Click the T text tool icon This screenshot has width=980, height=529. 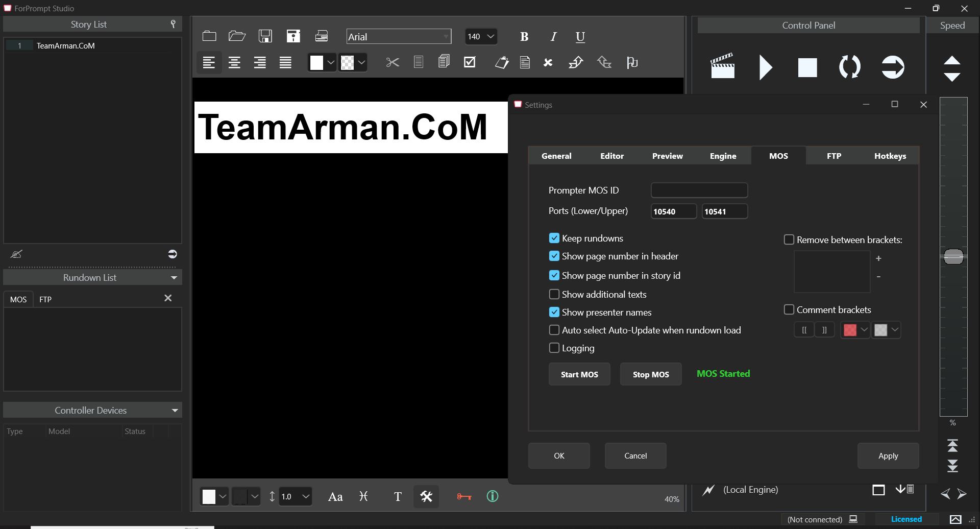click(398, 496)
